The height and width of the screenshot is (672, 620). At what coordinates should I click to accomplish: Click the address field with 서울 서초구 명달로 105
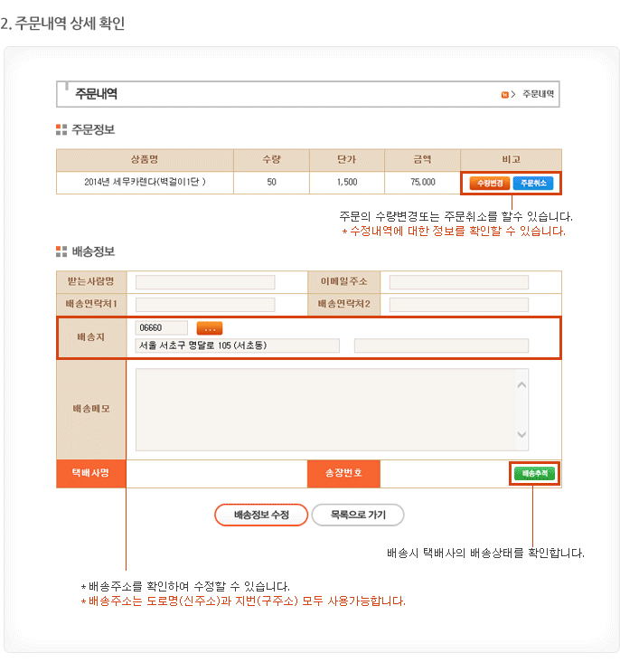coord(237,345)
